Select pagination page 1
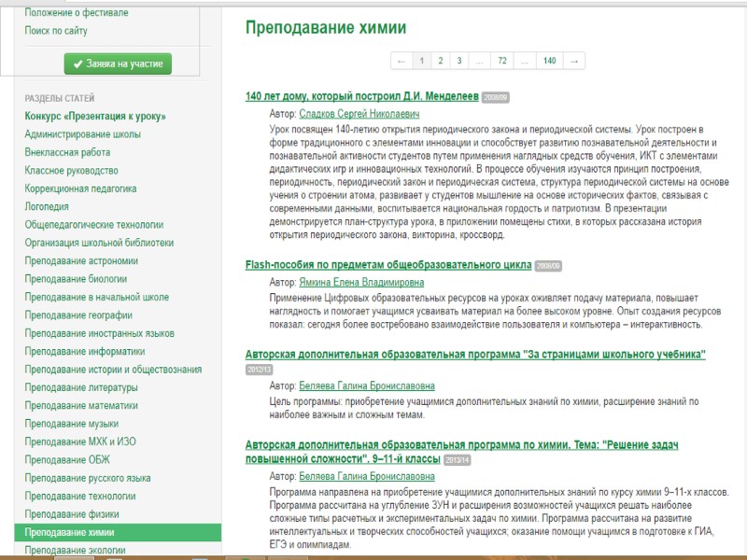The width and height of the screenshot is (747, 560). coord(422,61)
